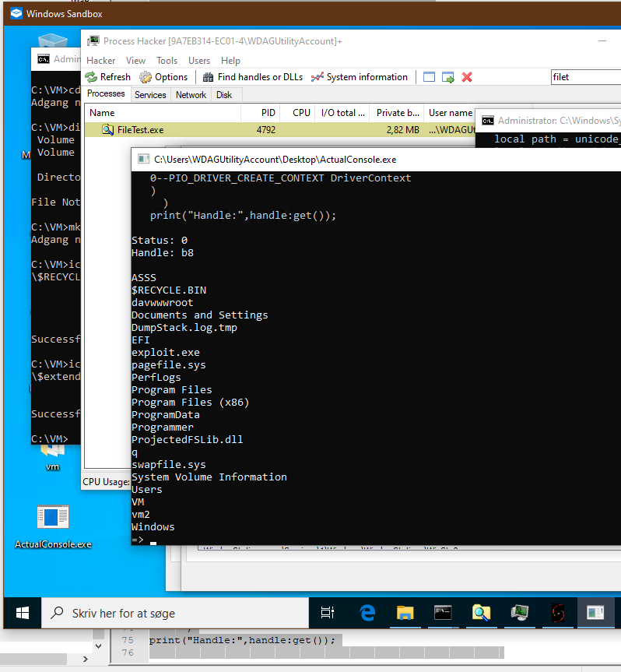Sort by the PID column header
This screenshot has width=621, height=672.
point(261,113)
